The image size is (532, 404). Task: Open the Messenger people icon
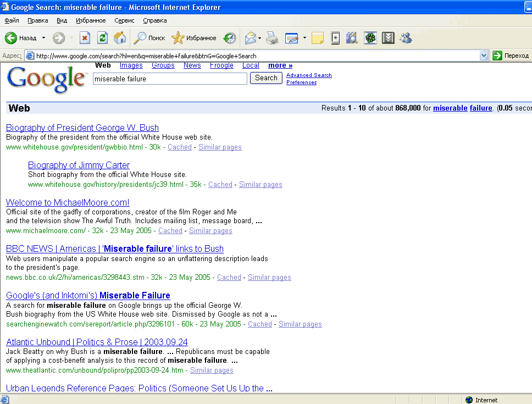click(406, 38)
